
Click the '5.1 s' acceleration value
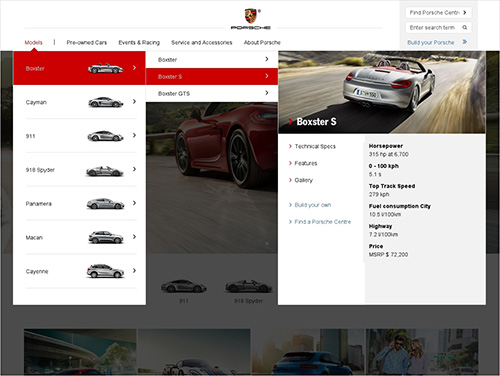coord(375,174)
